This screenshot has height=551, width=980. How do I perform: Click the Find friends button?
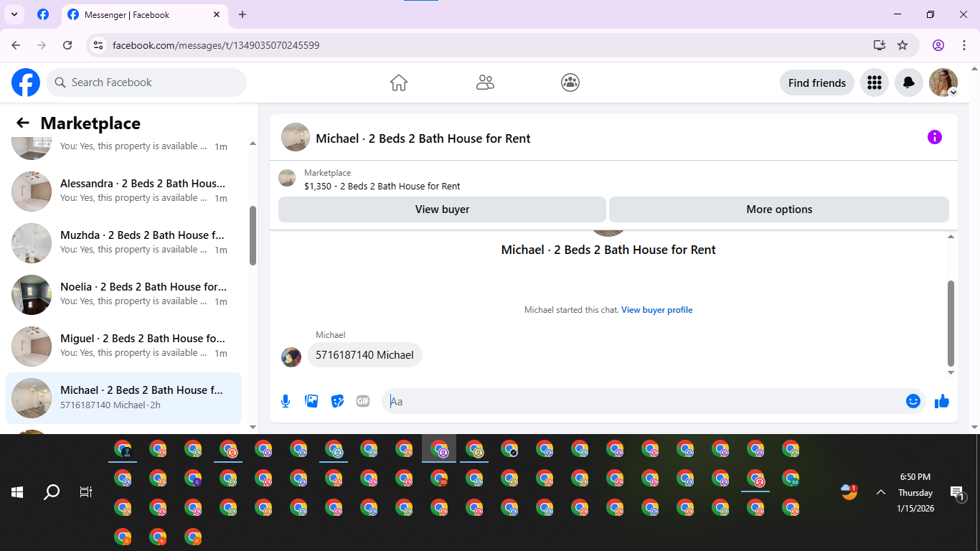817,83
